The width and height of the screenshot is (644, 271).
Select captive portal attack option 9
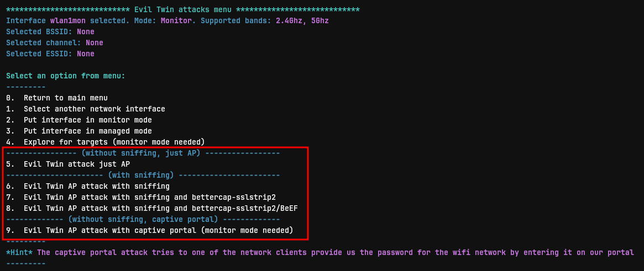pyautogui.click(x=150, y=231)
